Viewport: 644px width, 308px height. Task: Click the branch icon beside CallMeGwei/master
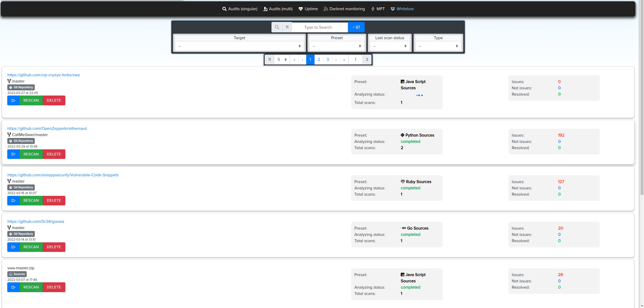pos(9,135)
